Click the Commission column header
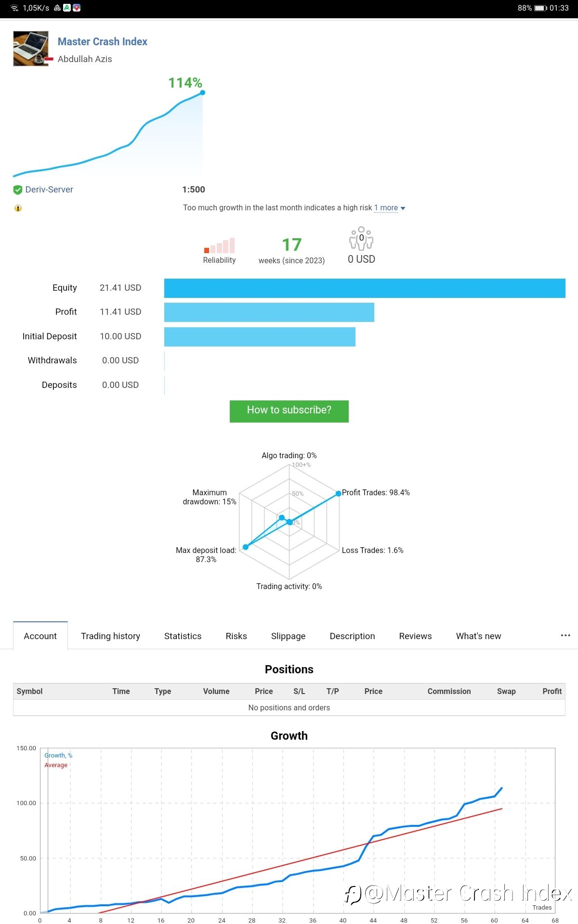Screen dimensions: 578x924 click(449, 691)
